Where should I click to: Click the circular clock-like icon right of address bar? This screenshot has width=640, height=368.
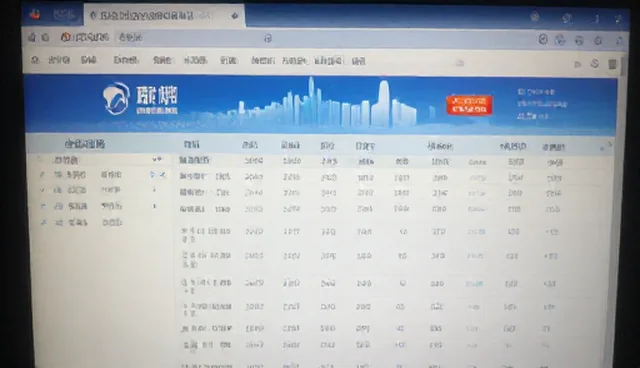[543, 39]
